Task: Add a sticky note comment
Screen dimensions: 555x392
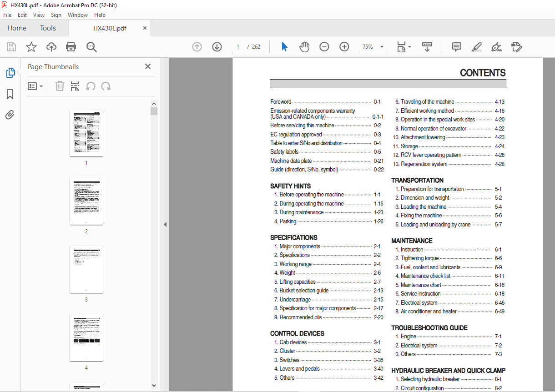Action: pos(456,47)
